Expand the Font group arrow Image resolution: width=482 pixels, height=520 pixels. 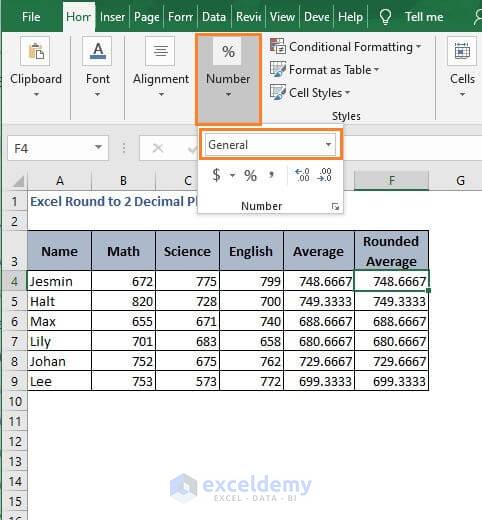[x=97, y=95]
